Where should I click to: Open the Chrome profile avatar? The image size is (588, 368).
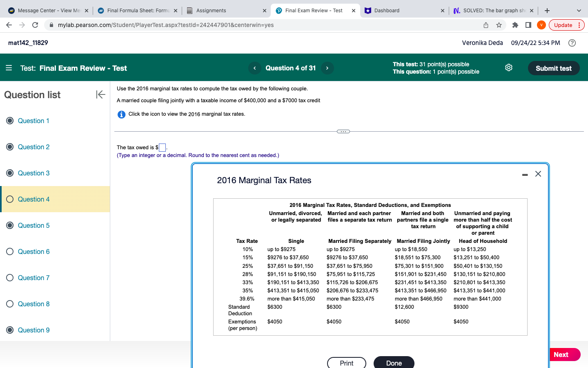tap(541, 25)
